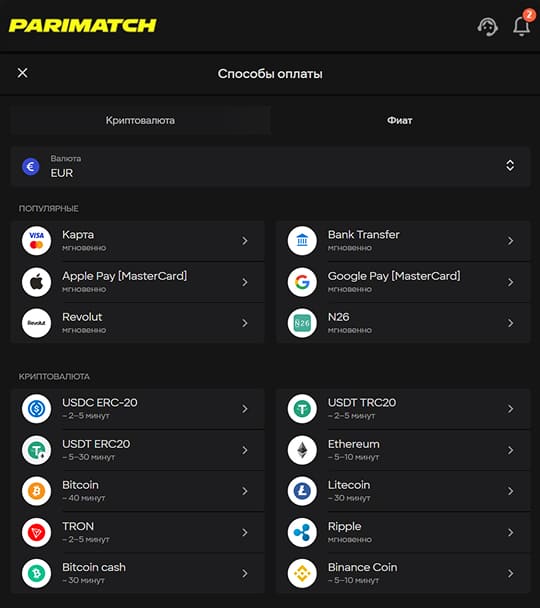This screenshot has height=608, width=540.
Task: Choose USDT TRC20 payment method
Action: coord(403,409)
